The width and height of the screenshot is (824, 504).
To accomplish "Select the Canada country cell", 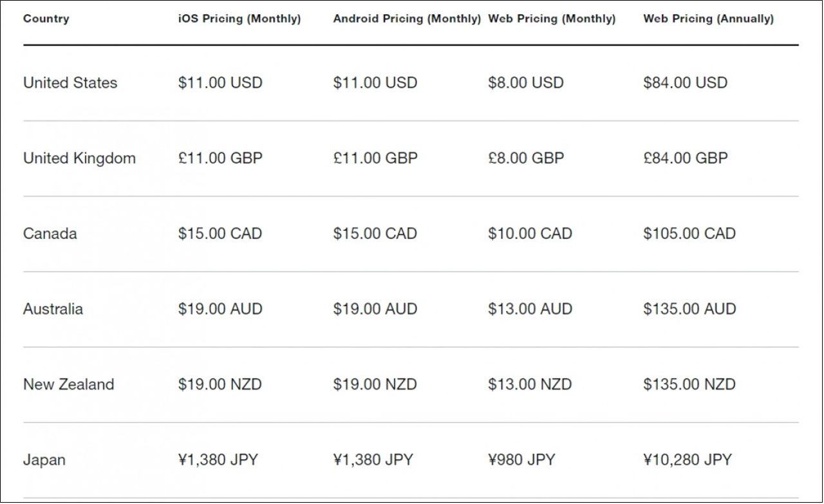I will (50, 234).
